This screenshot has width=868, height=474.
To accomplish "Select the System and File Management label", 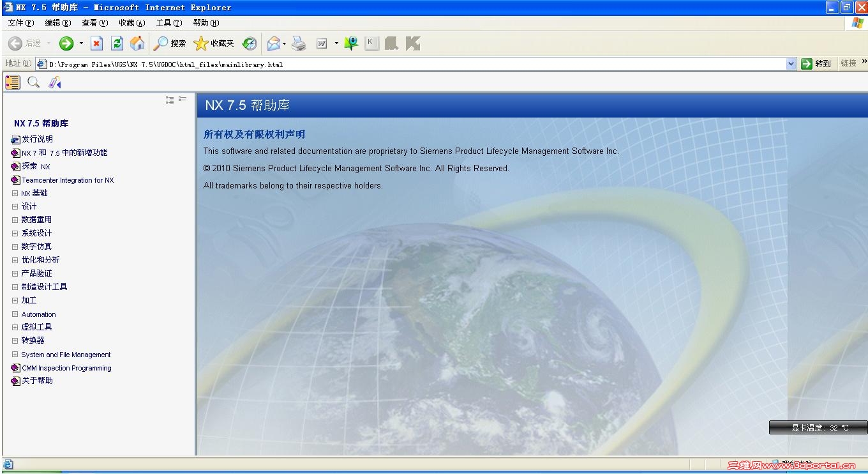I will click(x=66, y=355).
